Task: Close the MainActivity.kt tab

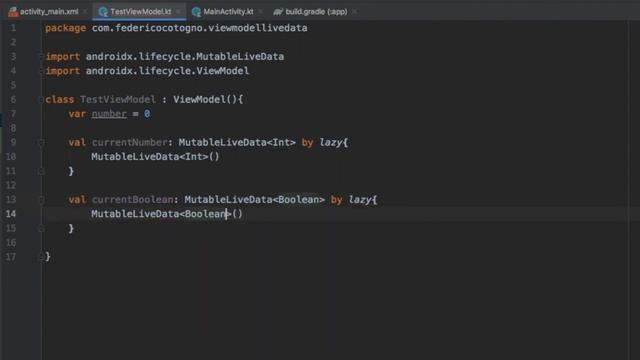Action: pos(260,12)
